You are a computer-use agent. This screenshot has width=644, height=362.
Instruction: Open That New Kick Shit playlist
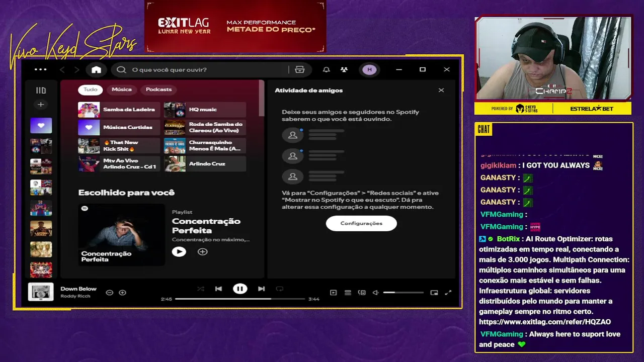point(119,146)
